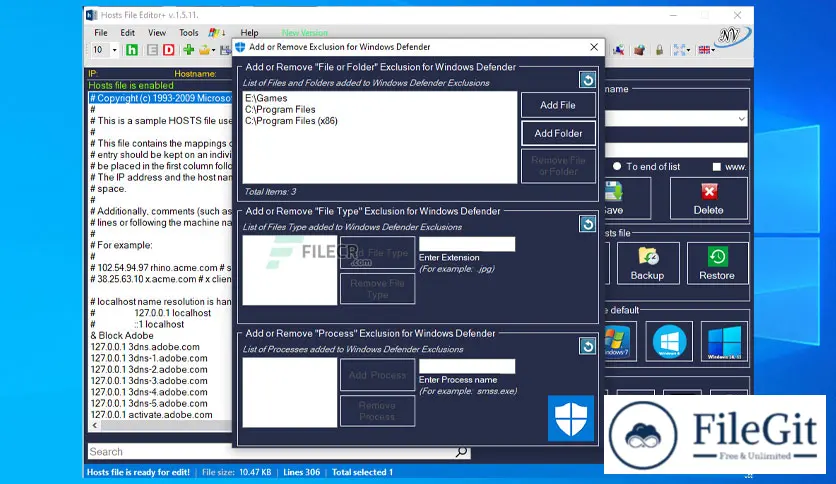This screenshot has height=484, width=836.
Task: Open the View menu
Action: pyautogui.click(x=157, y=33)
